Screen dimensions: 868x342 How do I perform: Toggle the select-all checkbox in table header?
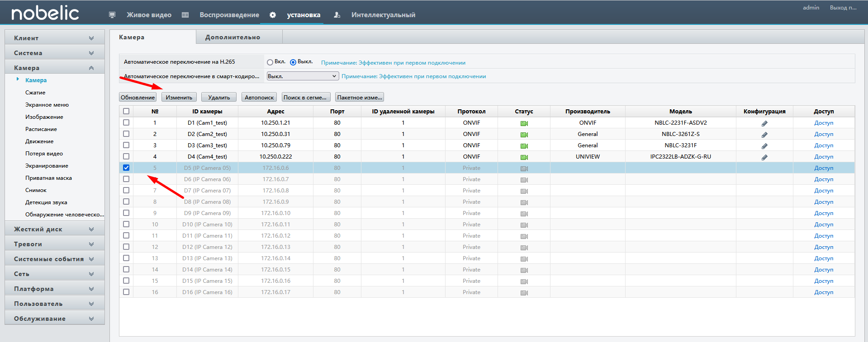[126, 111]
